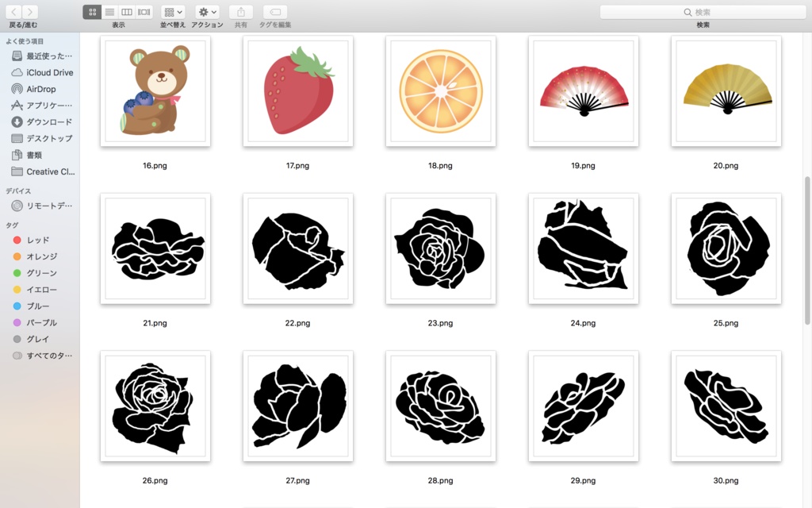Select rose silhouette thumbnail 21.png
The width and height of the screenshot is (812, 508).
click(x=155, y=248)
